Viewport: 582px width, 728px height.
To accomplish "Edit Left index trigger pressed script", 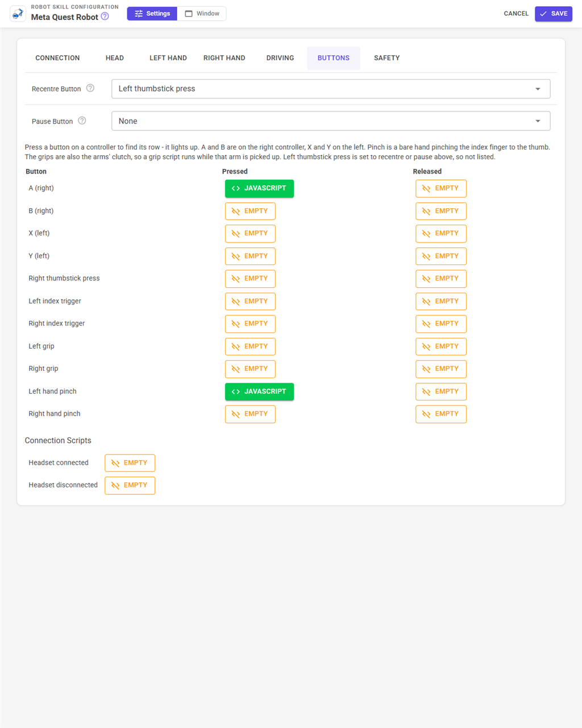I will point(250,301).
